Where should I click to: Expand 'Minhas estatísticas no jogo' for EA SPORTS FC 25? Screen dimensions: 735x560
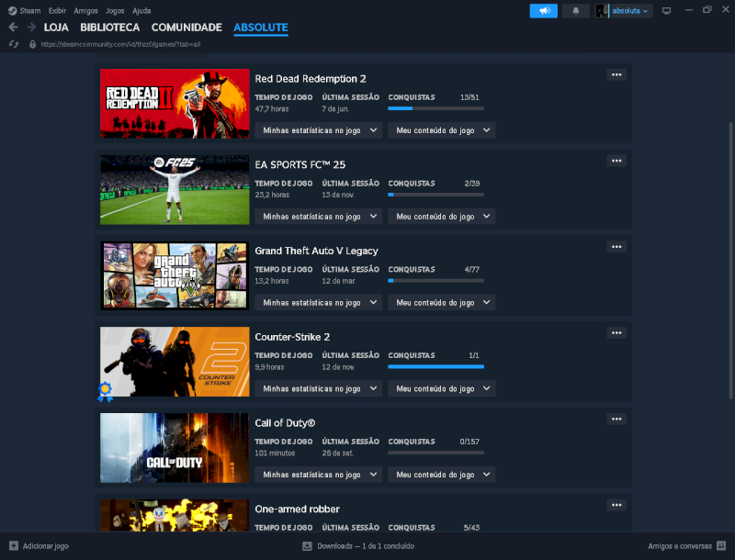point(318,217)
